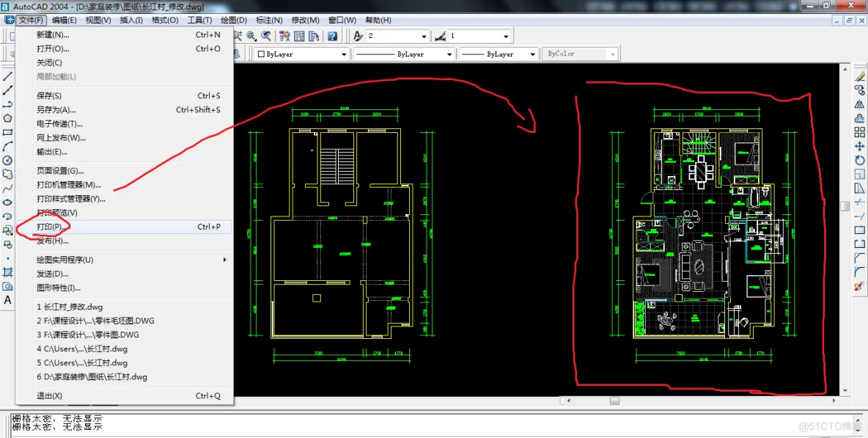Open the 编辑(E) menu
The image size is (868, 438).
coord(65,20)
